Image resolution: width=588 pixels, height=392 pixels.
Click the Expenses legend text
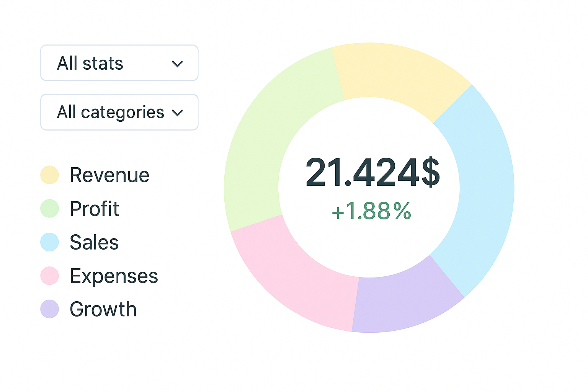pyautogui.click(x=114, y=276)
